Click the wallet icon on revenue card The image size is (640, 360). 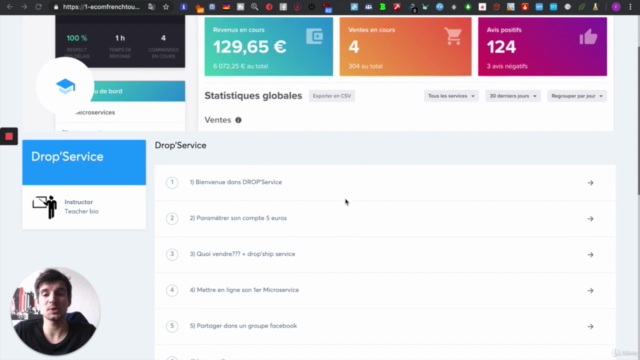click(315, 37)
